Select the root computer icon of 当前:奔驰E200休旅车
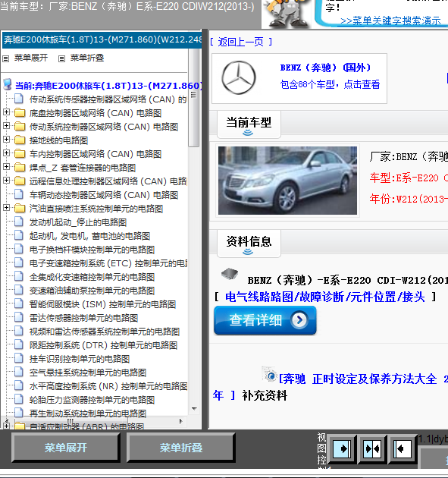 click(x=8, y=85)
